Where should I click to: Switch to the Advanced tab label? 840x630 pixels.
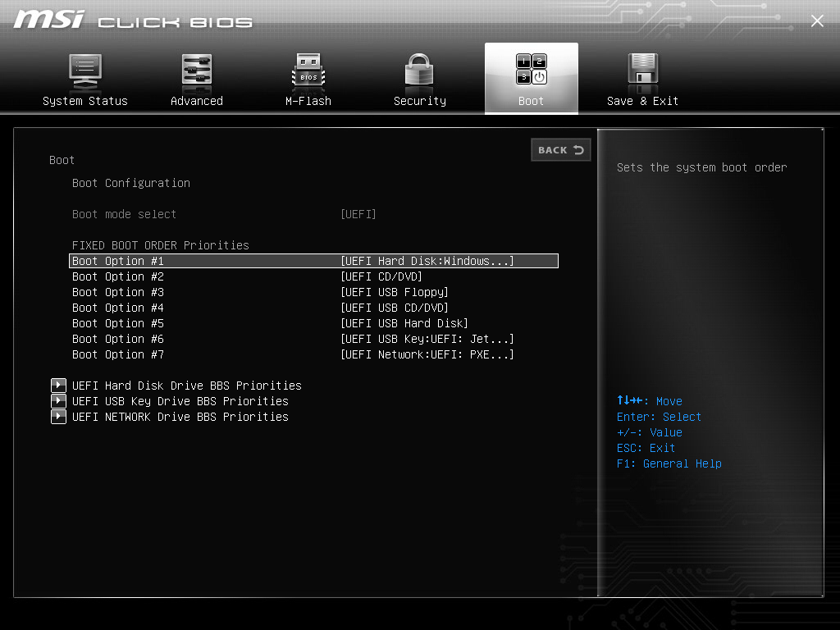click(197, 101)
